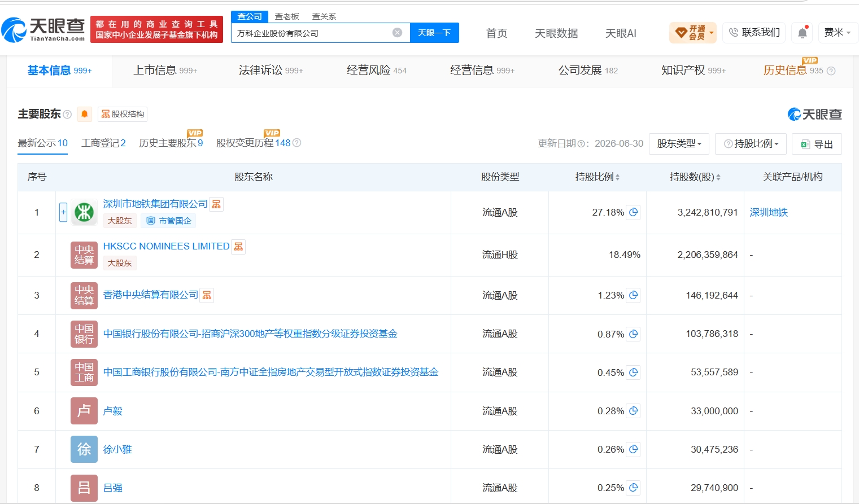
Task: Select the 查关系 search mode tab
Action: pos(324,16)
